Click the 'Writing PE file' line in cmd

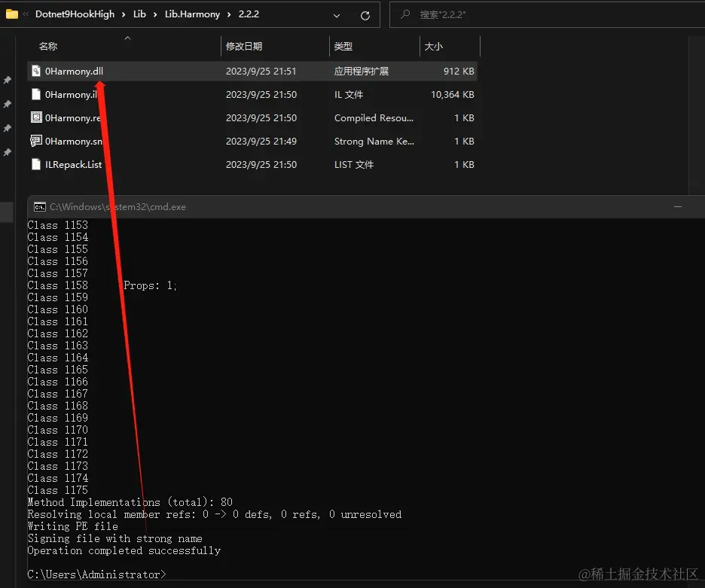[73, 526]
